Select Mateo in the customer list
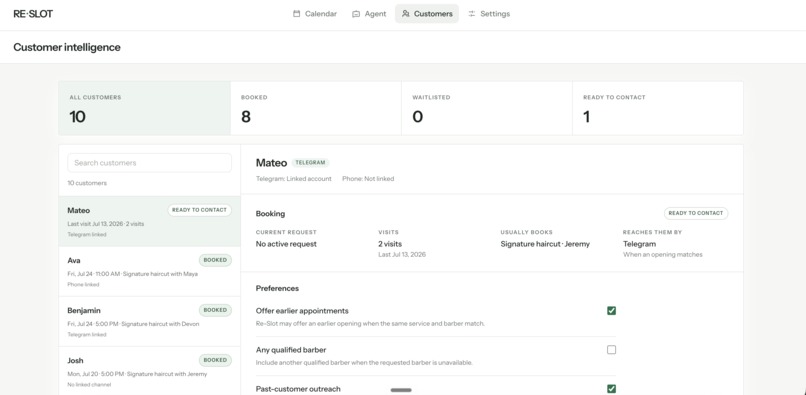The height and width of the screenshot is (395, 806). click(x=150, y=221)
